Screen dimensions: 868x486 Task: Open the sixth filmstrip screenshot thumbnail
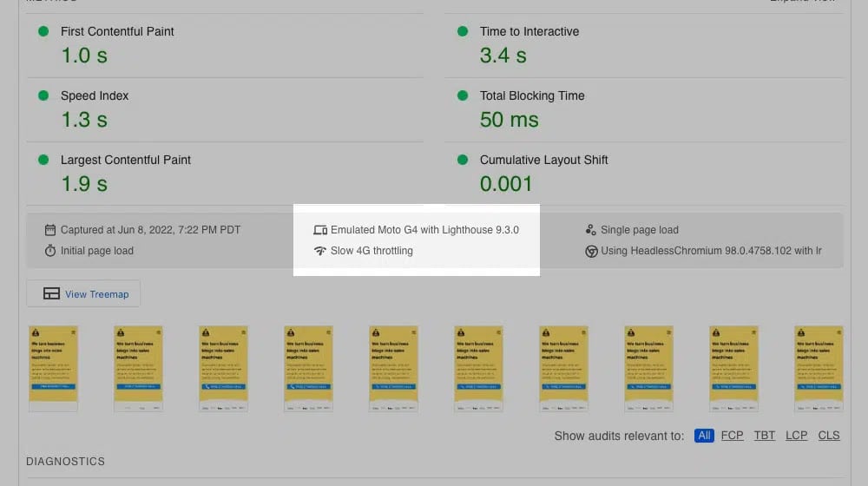click(479, 369)
